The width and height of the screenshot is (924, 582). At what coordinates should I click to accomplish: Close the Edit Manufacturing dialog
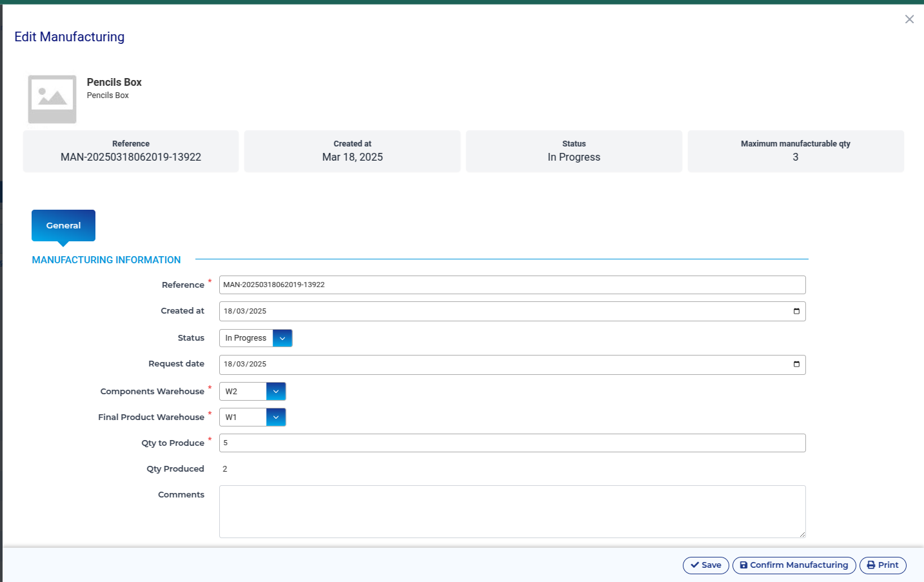(909, 19)
